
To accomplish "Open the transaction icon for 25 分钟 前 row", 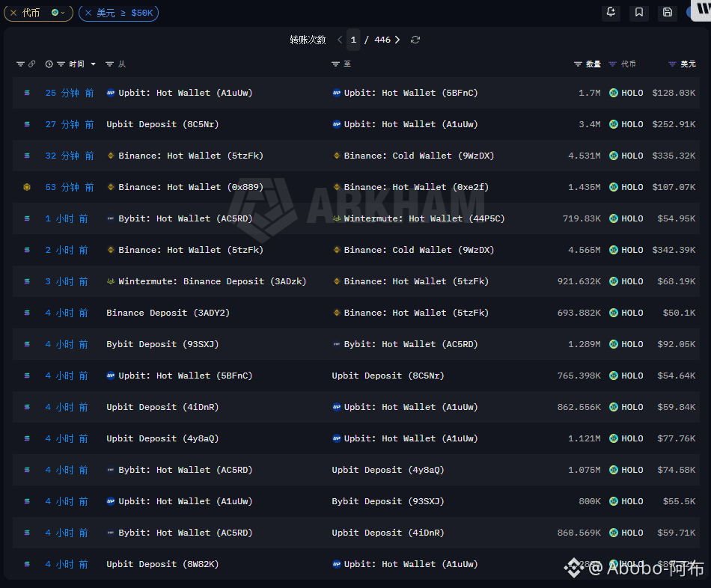I will pyautogui.click(x=27, y=93).
